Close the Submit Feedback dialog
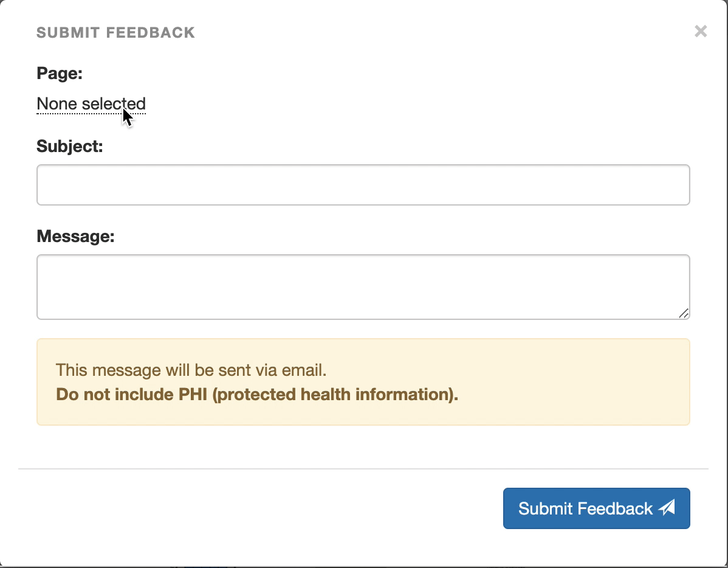 pos(701,32)
